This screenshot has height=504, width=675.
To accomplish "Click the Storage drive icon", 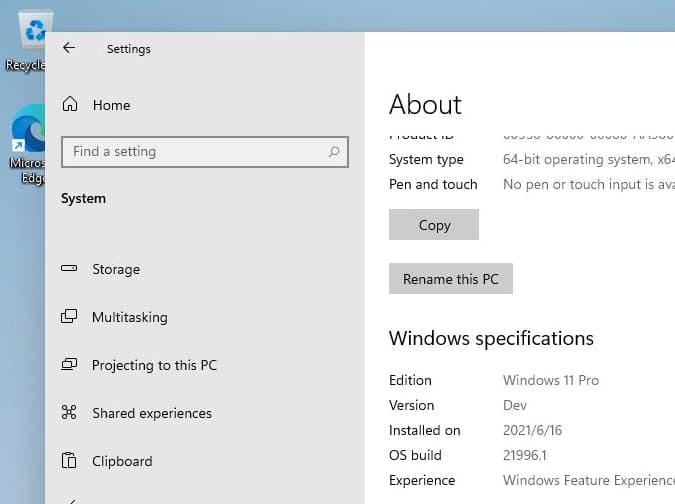I will (x=70, y=269).
